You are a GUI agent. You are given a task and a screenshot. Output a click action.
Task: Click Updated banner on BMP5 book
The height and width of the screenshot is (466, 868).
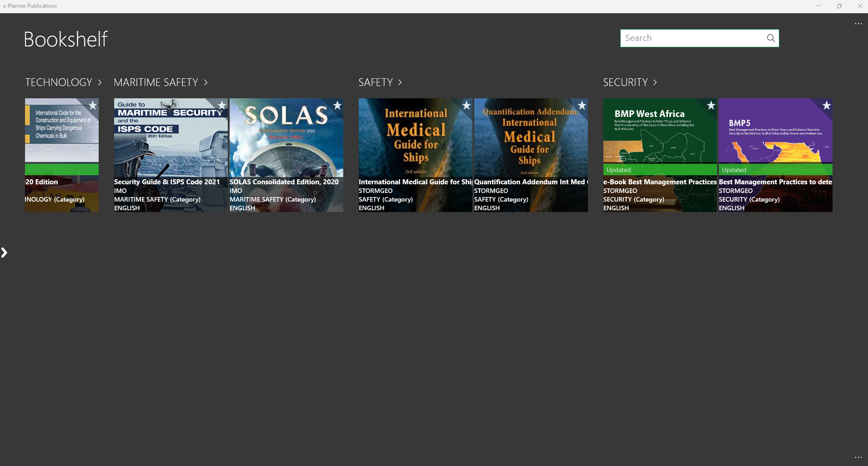coord(776,170)
